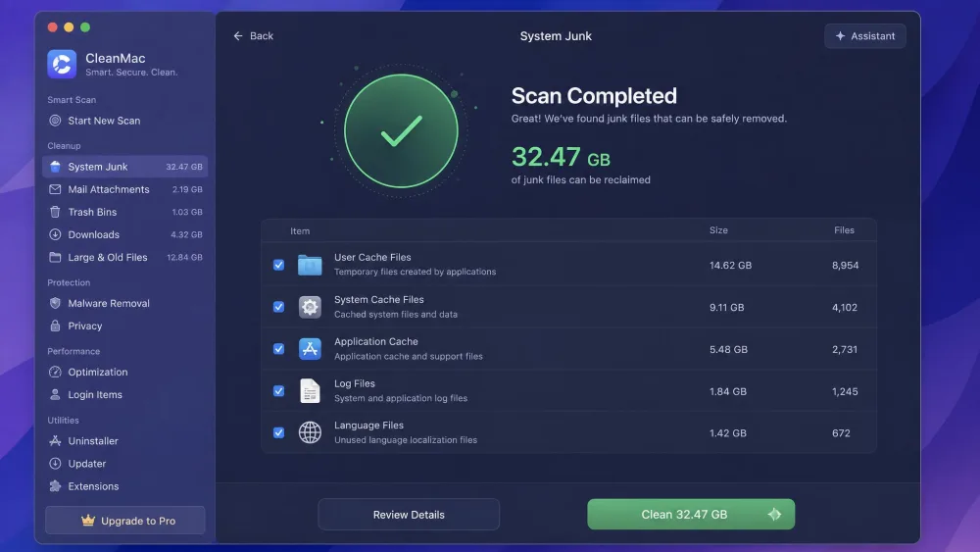Click the Log Files document icon
Screen dimensions: 980x552
pos(310,390)
